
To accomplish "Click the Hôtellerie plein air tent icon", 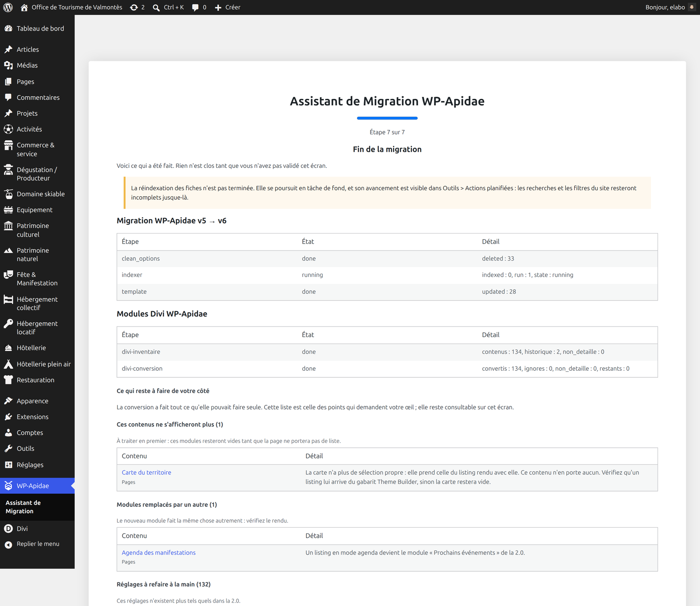I will pyautogui.click(x=8, y=364).
